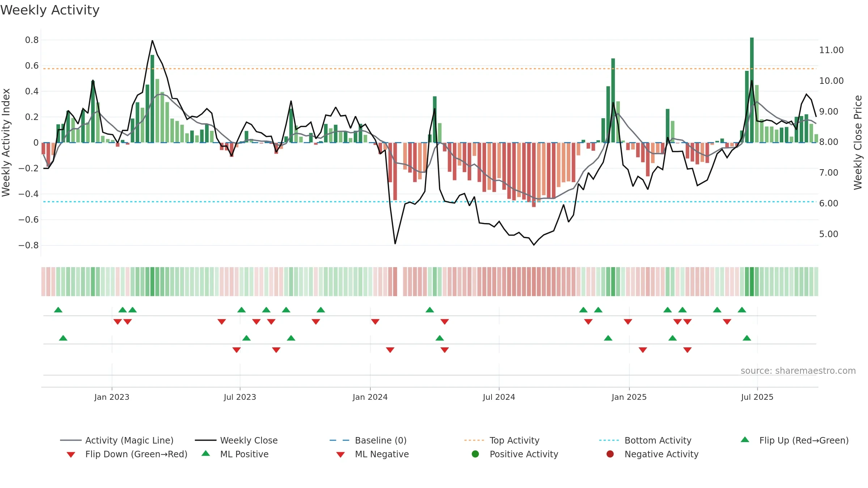Toggle Baseline (0) legend entry

[368, 440]
